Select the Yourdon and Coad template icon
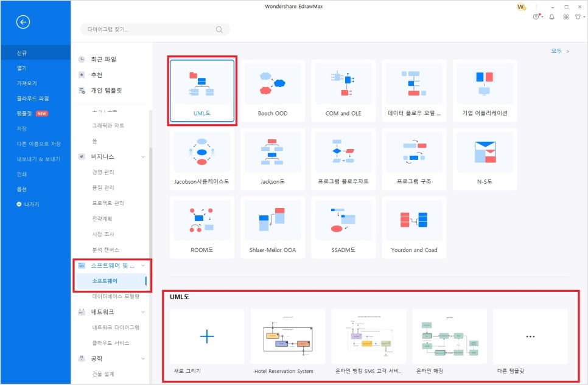The width and height of the screenshot is (588, 385). [414, 220]
